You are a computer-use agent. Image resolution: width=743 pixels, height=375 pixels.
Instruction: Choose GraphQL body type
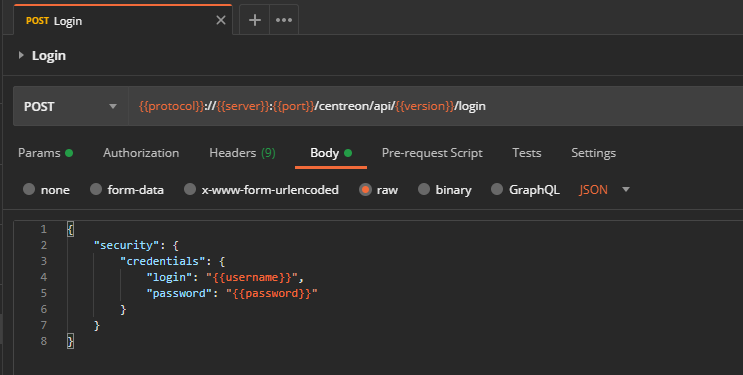click(525, 190)
